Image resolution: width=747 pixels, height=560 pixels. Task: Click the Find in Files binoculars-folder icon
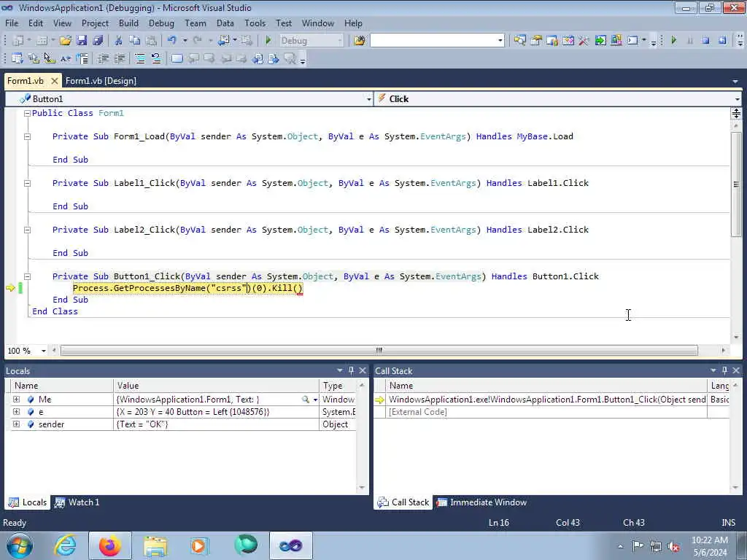pyautogui.click(x=360, y=41)
